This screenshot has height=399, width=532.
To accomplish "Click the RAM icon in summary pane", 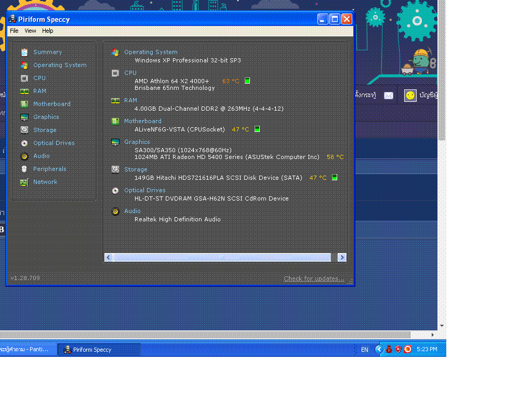I will [x=115, y=101].
